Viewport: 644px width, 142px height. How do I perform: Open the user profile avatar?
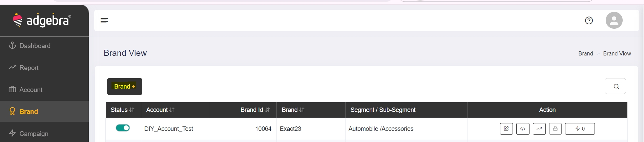click(614, 21)
